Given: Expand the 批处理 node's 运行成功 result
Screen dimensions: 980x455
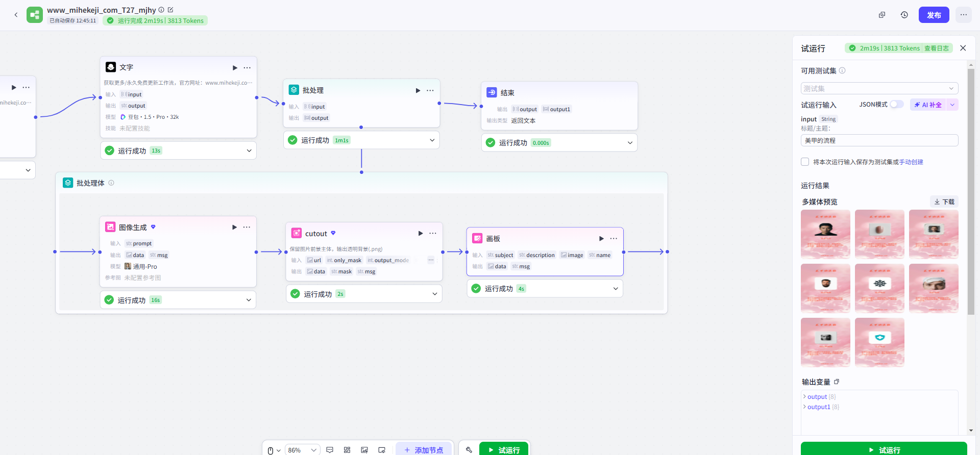Looking at the screenshot, I should click(x=432, y=140).
